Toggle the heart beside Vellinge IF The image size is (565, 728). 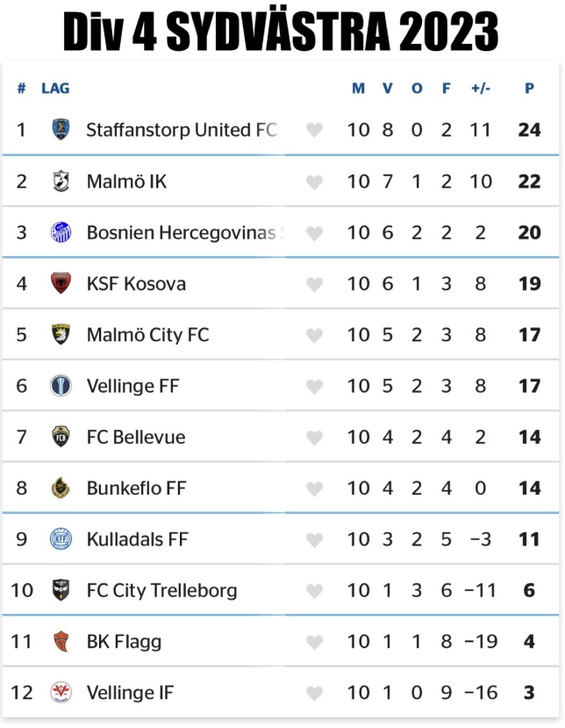click(x=314, y=693)
